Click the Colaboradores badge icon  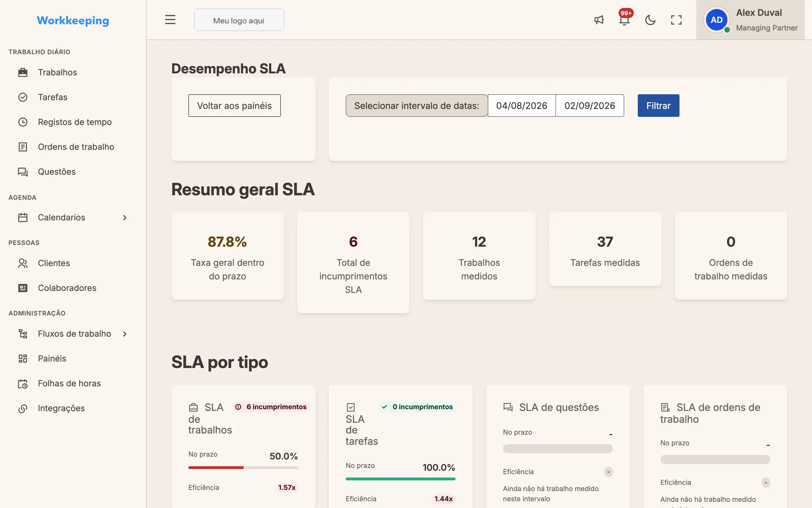(23, 288)
